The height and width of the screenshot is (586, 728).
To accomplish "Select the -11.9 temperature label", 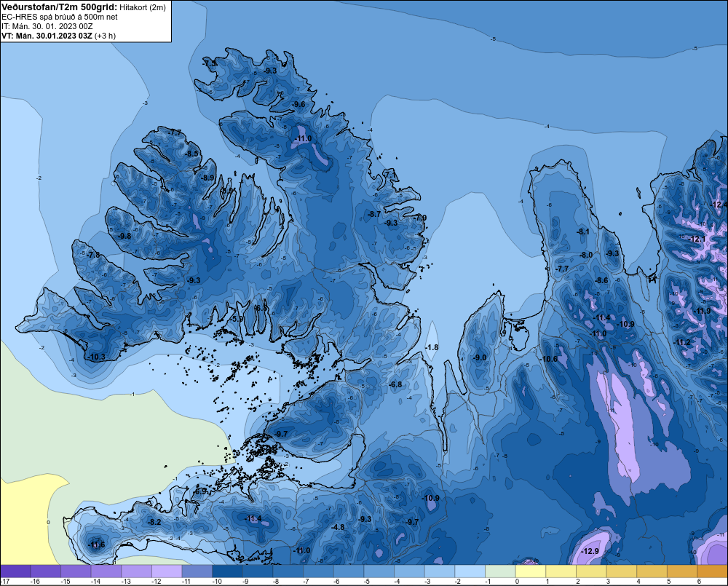I will 702,311.
